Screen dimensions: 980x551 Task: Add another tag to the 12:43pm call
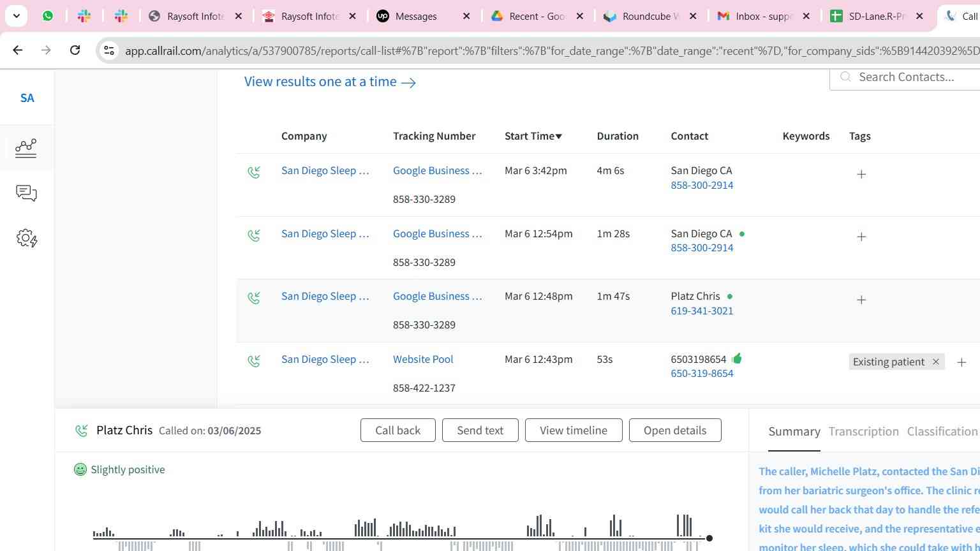click(961, 362)
